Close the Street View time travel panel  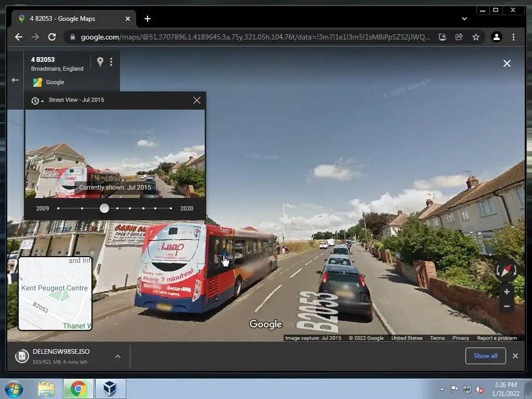[x=197, y=100]
